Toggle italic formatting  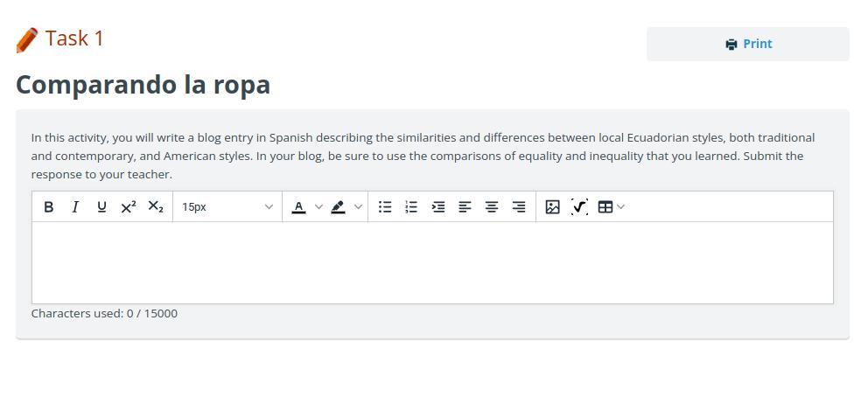point(75,207)
